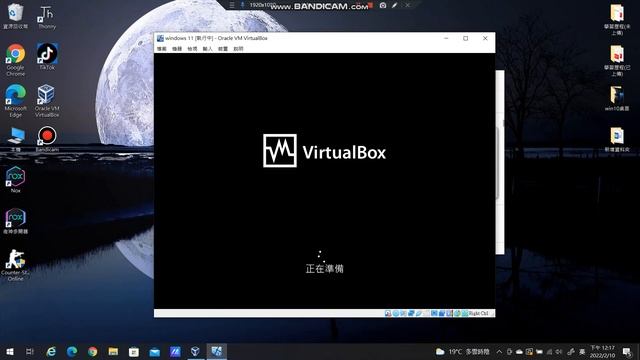
Task: Switch to VirtualBox Manager cube icon on taskbar
Action: tap(196, 351)
